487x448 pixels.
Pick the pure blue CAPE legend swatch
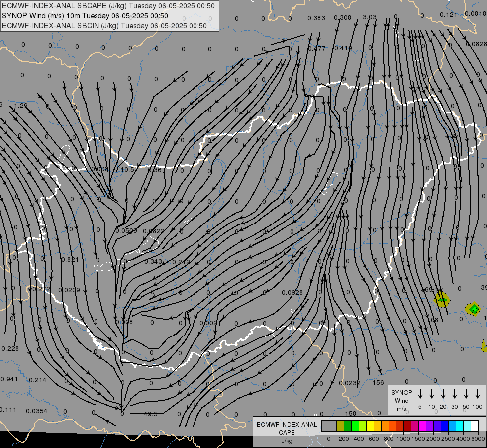[445, 426]
